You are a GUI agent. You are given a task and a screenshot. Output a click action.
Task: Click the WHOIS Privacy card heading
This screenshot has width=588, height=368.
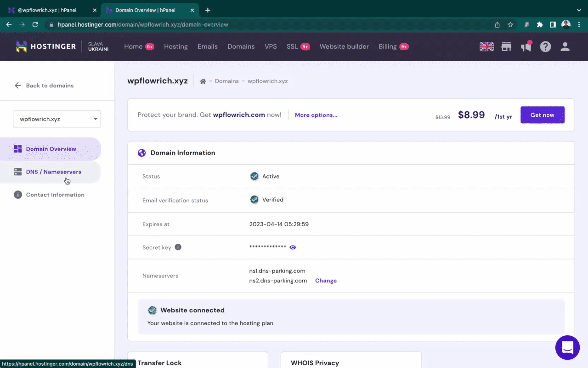click(x=315, y=363)
